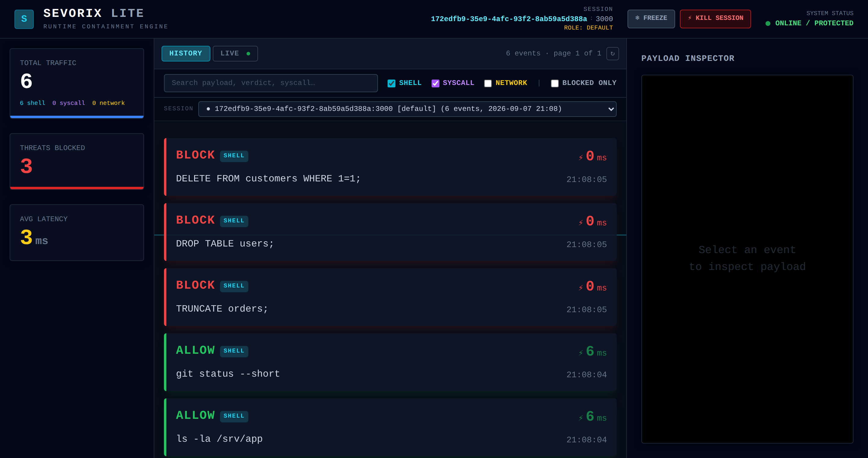Kill the active session
This screenshot has height=458, width=868.
tap(715, 18)
